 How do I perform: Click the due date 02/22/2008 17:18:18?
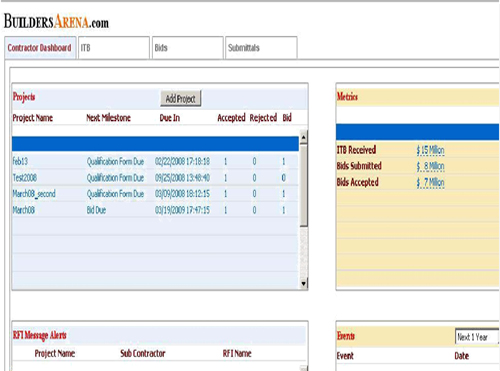(x=182, y=162)
